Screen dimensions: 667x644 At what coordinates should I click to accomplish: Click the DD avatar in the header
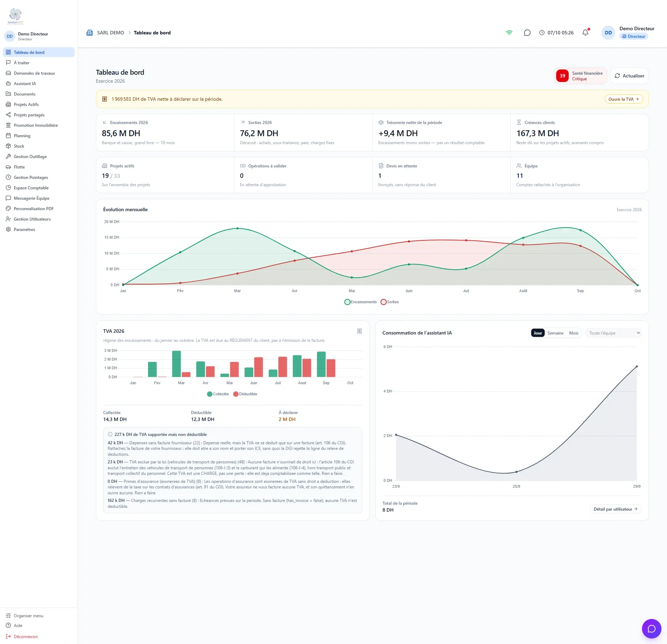pos(608,33)
